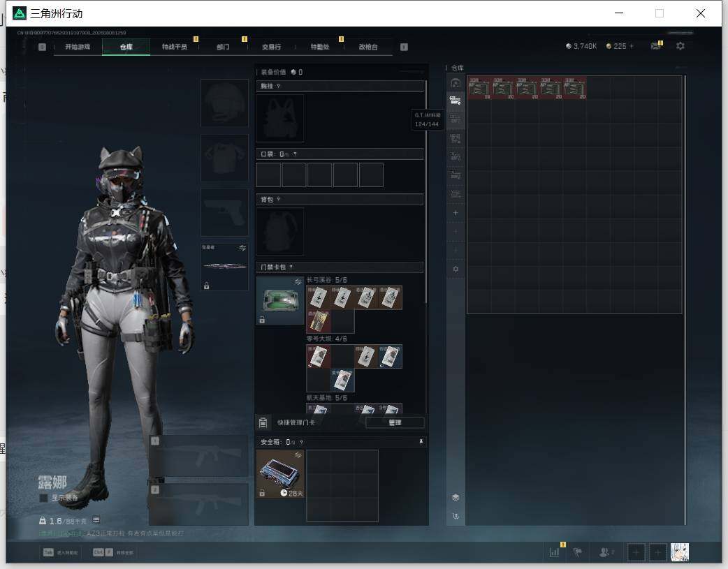Add premium currency via plus next to 225
The image size is (728, 569).
click(x=631, y=46)
